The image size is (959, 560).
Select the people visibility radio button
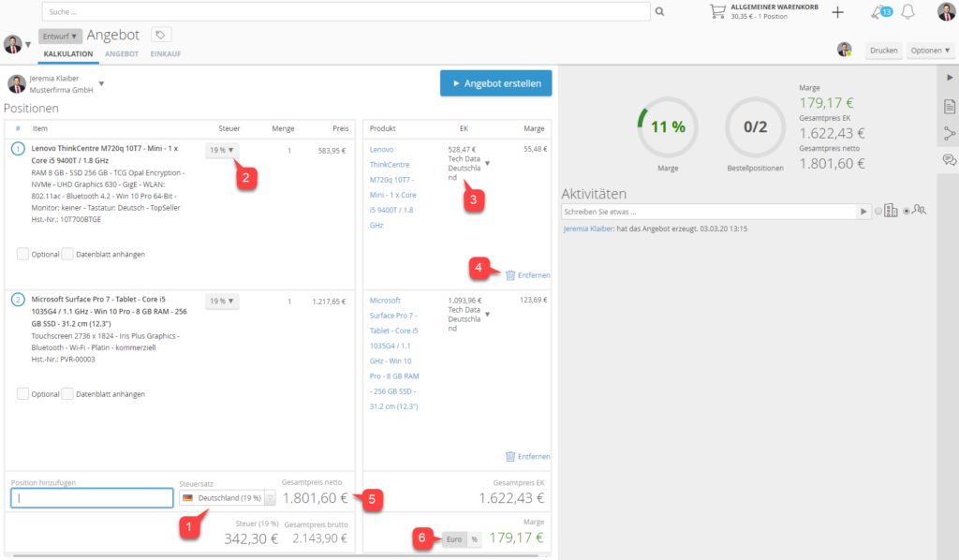[907, 212]
